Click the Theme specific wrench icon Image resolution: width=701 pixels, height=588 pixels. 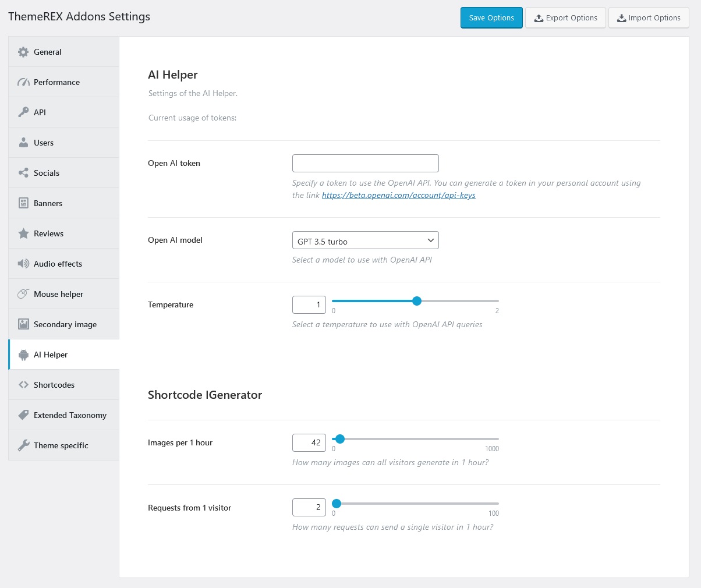click(x=23, y=445)
